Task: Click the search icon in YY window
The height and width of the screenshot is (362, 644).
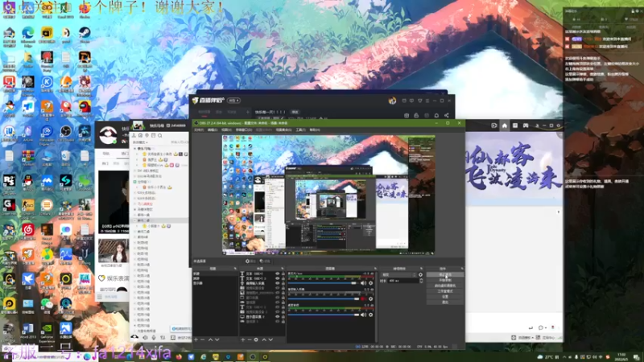Action: coord(160,135)
